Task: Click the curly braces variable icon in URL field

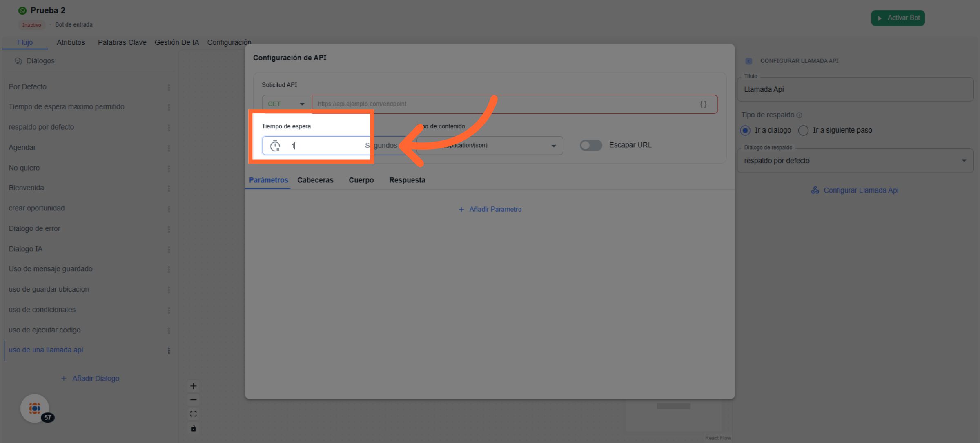Action: [703, 104]
